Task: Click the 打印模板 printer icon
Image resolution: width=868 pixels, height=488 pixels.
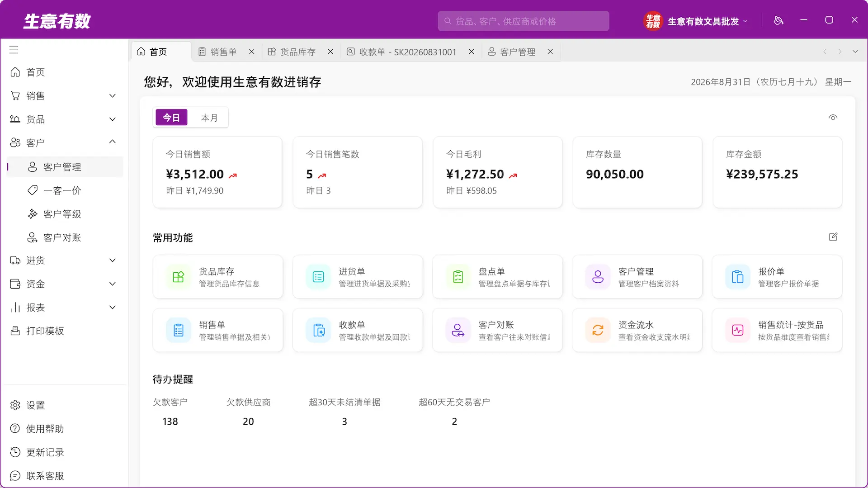Action: coord(15,331)
